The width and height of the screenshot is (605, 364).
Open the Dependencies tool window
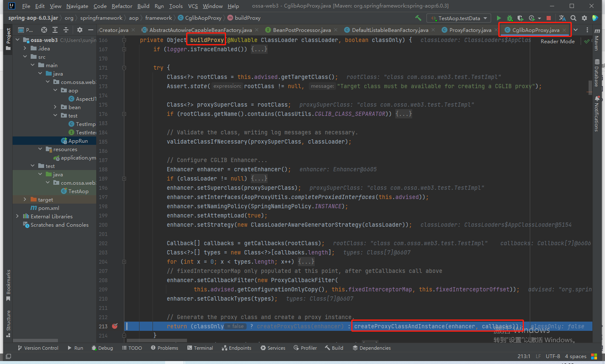[371, 348]
